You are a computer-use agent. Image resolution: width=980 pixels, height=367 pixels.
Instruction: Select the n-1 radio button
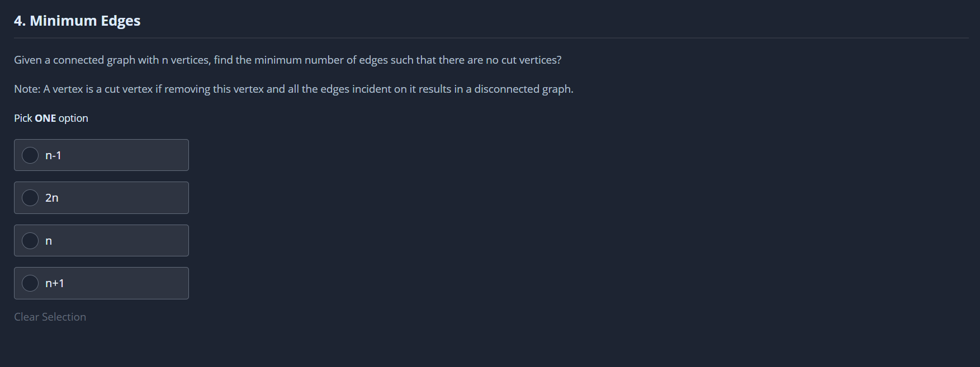(30, 155)
